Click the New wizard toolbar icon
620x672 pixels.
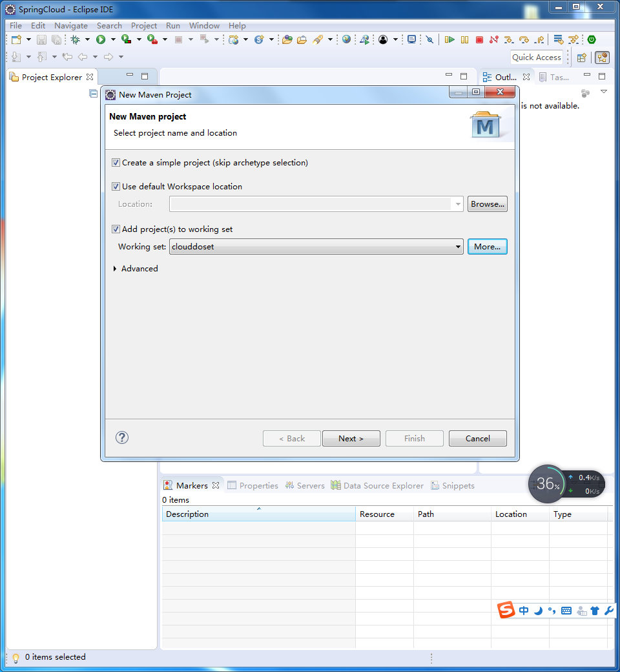16,40
